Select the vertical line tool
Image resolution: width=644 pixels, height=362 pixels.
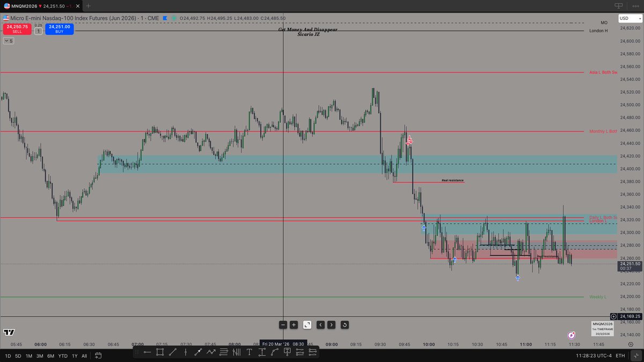[186, 352]
